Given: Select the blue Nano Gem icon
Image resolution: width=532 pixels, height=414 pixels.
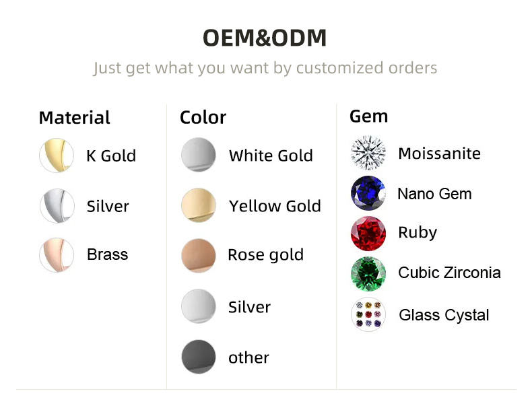Looking at the screenshot, I should coord(368,194).
